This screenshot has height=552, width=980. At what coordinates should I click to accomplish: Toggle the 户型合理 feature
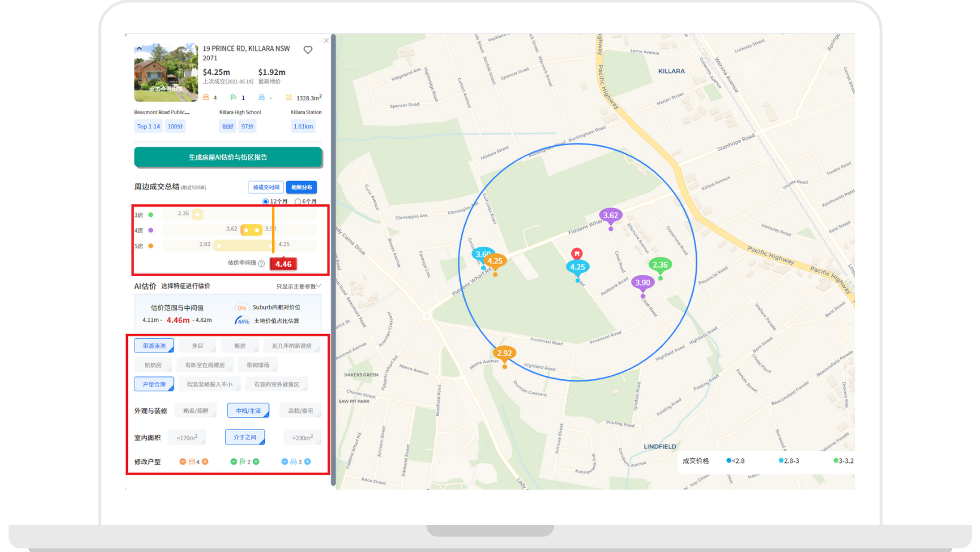click(154, 384)
